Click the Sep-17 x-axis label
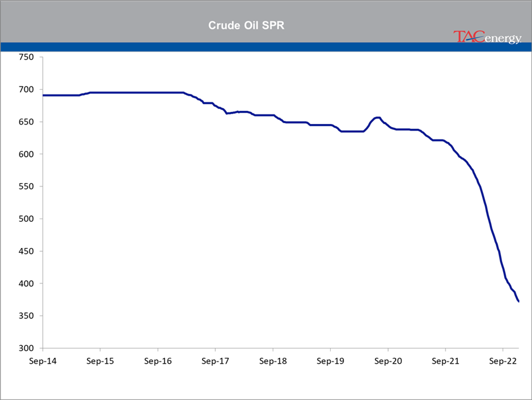Viewport: 532px width, 400px height. point(215,361)
